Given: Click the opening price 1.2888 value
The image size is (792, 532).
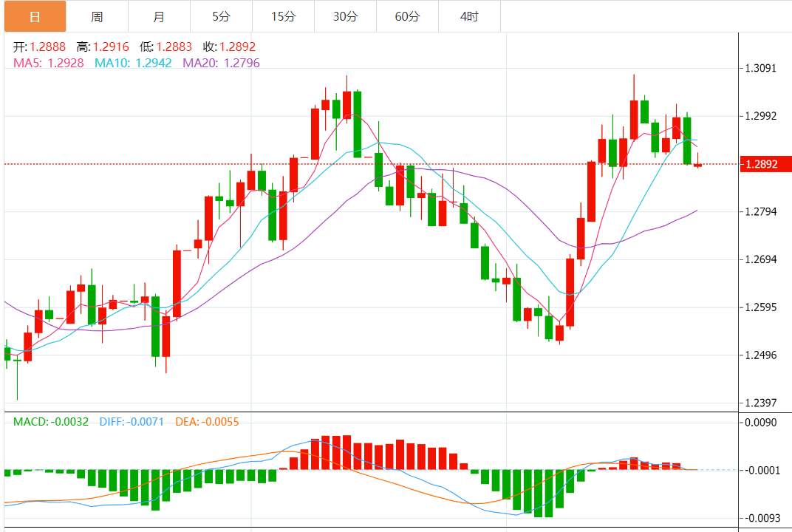Looking at the screenshot, I should pos(47,47).
